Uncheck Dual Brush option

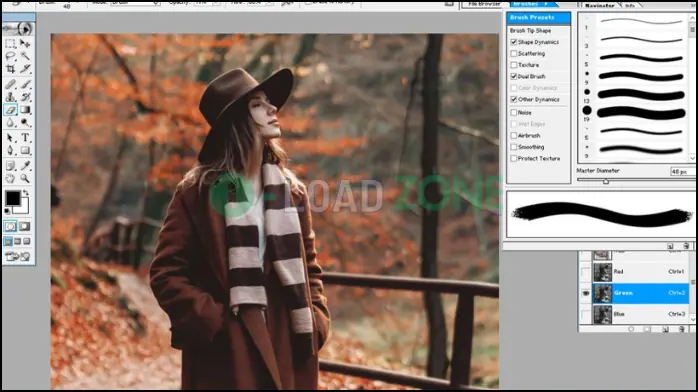point(514,77)
